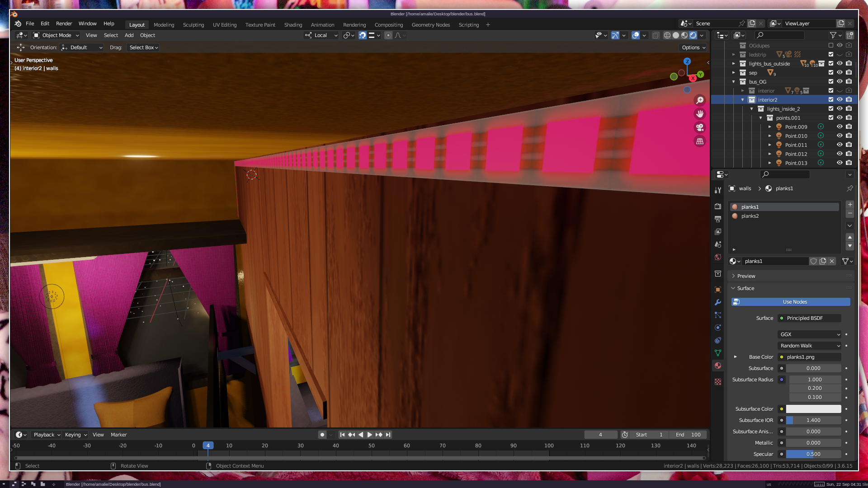Click the Use Nodes button

(x=794, y=302)
